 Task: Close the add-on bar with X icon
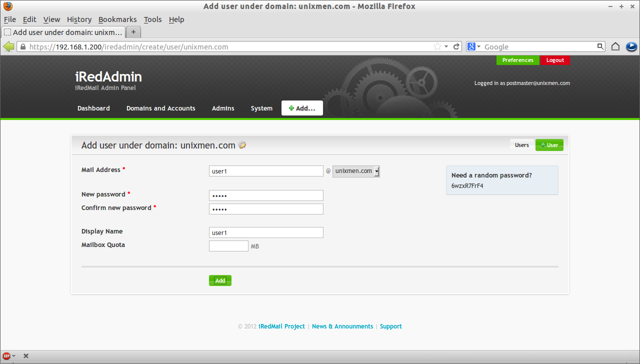coord(26,356)
